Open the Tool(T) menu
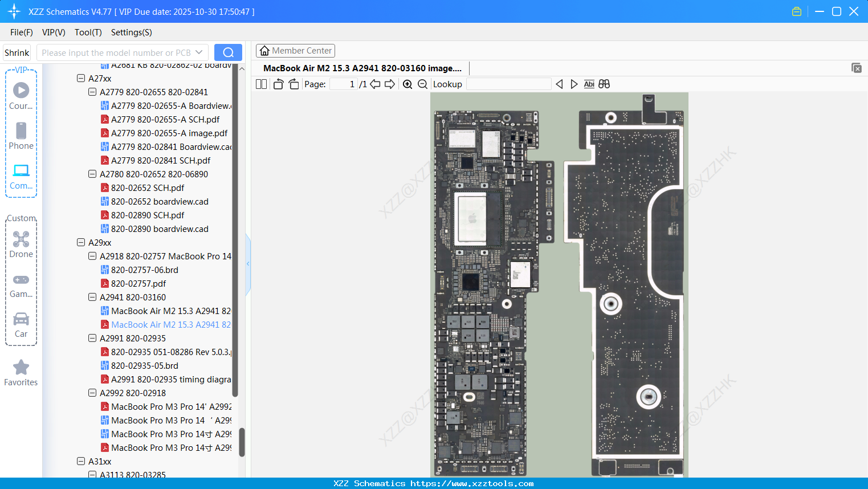 pos(88,32)
